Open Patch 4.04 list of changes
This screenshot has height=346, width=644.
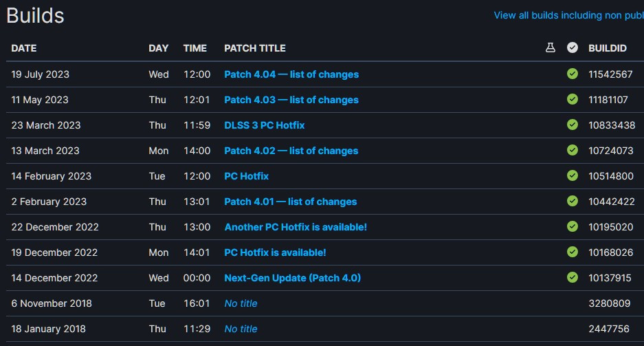tap(291, 74)
